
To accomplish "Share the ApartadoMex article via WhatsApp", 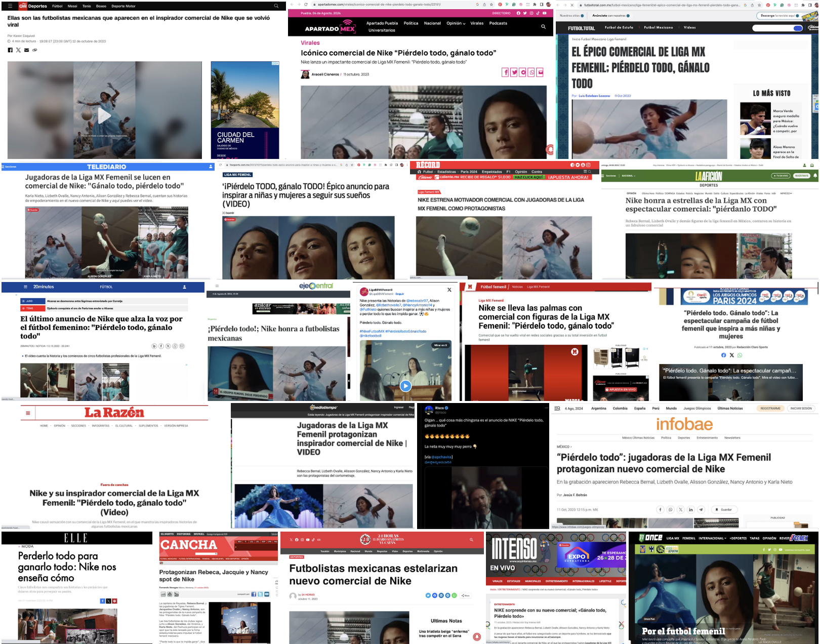I will [531, 72].
